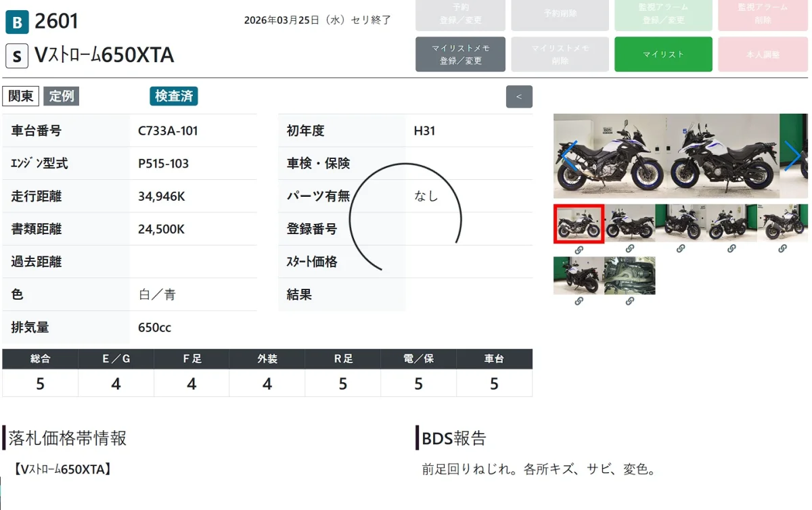Click the green マイリスト button

(663, 54)
